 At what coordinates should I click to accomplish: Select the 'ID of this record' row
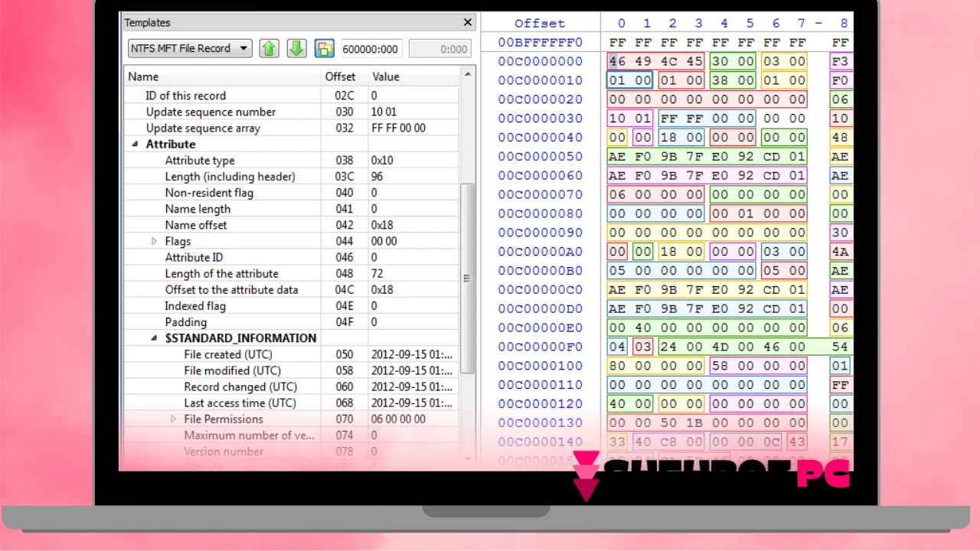[x=291, y=96]
